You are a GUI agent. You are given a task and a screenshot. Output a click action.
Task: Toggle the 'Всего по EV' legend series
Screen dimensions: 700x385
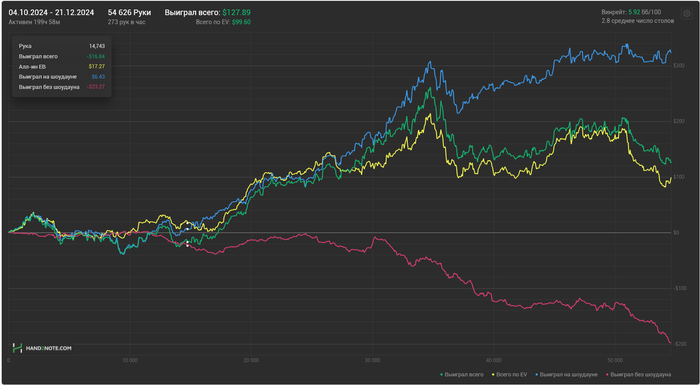pos(510,375)
